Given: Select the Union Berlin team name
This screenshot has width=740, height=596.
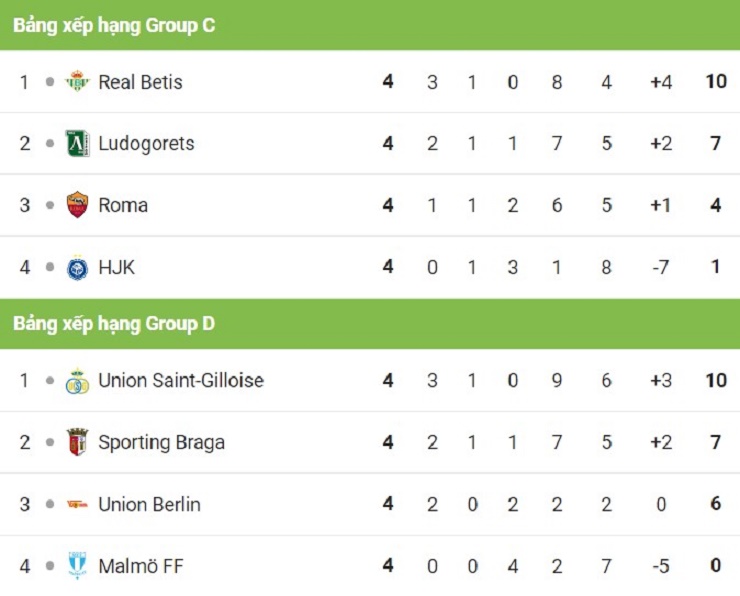Looking at the screenshot, I should pyautogui.click(x=149, y=504).
